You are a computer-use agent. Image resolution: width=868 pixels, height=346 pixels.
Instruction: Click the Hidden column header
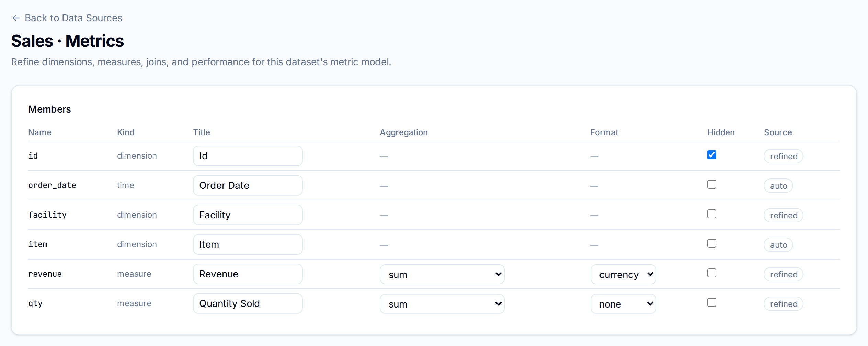coord(721,132)
